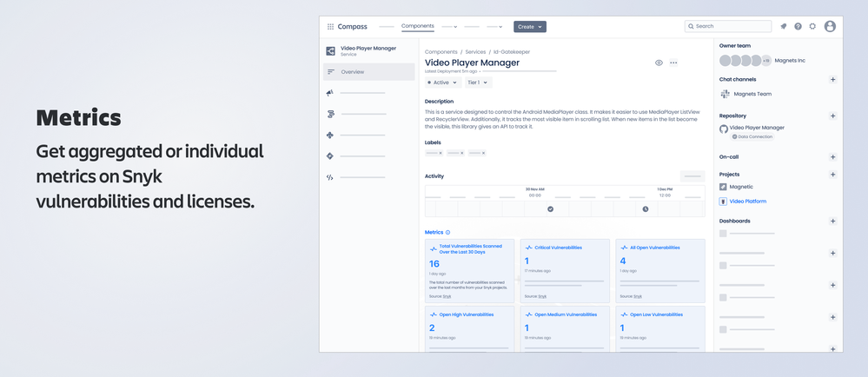This screenshot has height=377, width=868.
Task: Click the All Open Vulnerabilities pulse icon
Action: tap(624, 248)
